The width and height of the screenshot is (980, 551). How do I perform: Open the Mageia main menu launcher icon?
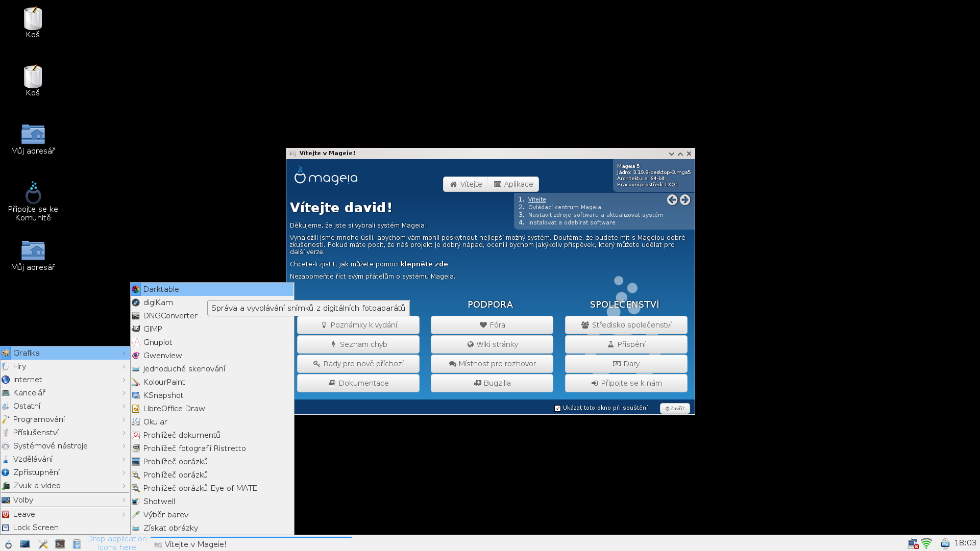coord(8,544)
